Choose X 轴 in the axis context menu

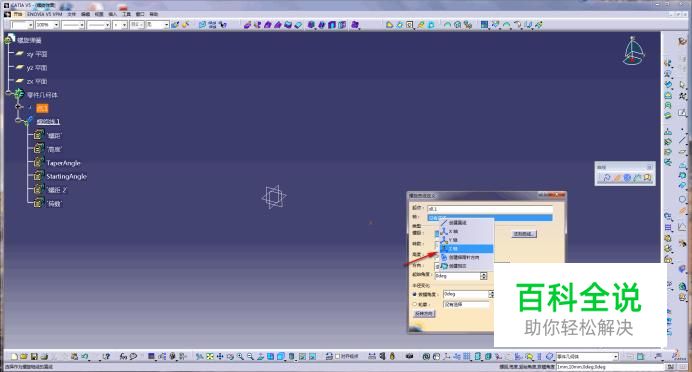(466, 231)
